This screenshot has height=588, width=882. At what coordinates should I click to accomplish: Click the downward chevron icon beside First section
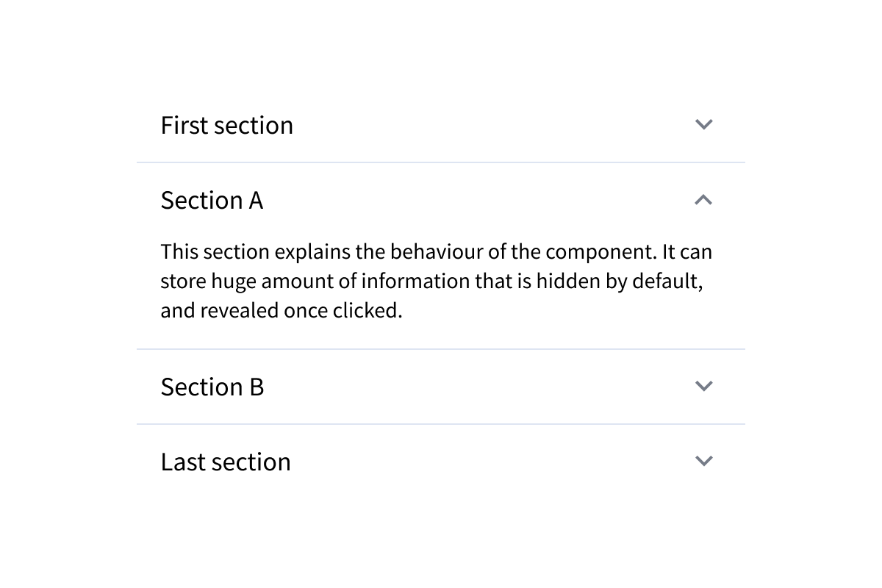pos(703,125)
